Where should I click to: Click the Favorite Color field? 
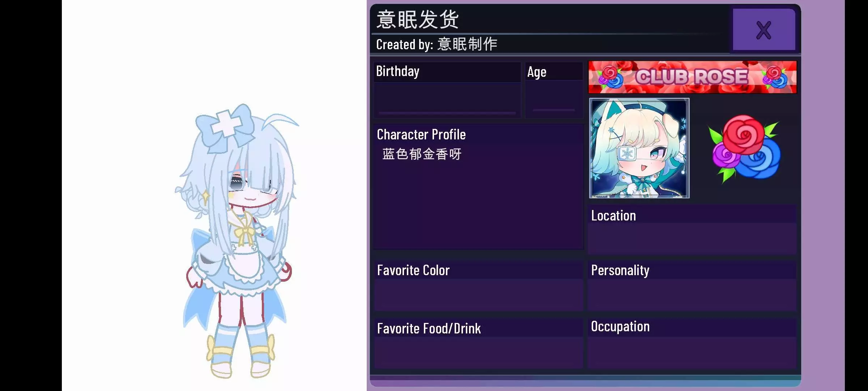(478, 294)
